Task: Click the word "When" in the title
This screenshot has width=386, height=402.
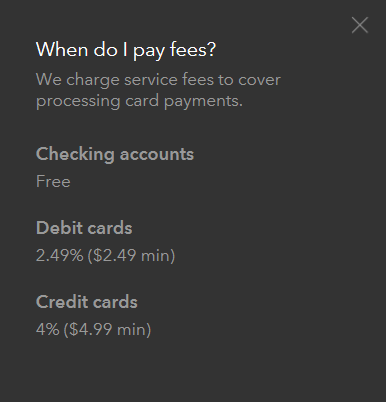Action: [62, 49]
